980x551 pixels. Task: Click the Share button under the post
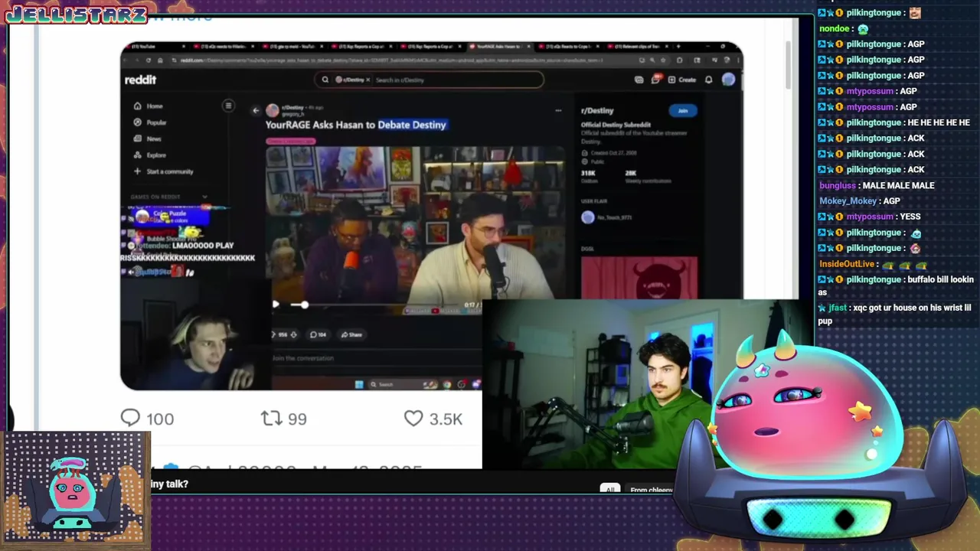pos(352,334)
